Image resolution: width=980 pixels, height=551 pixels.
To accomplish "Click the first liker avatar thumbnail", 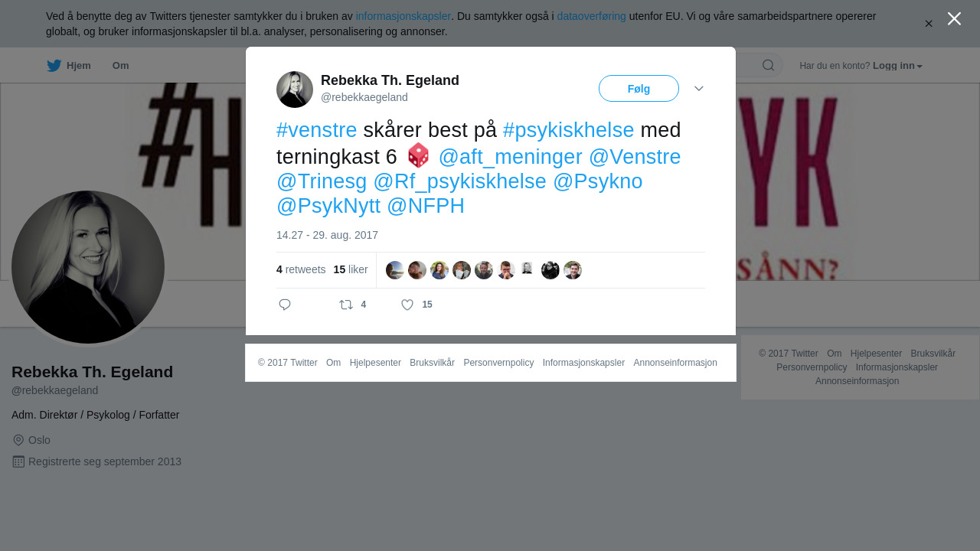I will [x=395, y=270].
